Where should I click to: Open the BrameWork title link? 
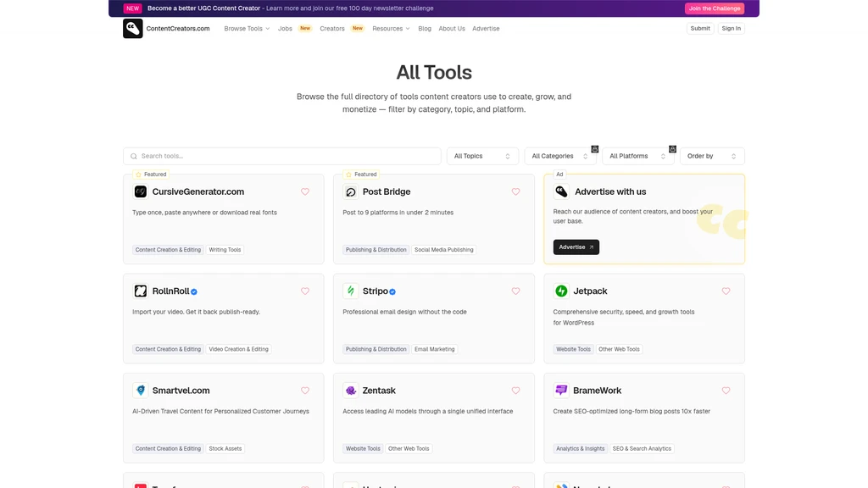[x=597, y=390]
